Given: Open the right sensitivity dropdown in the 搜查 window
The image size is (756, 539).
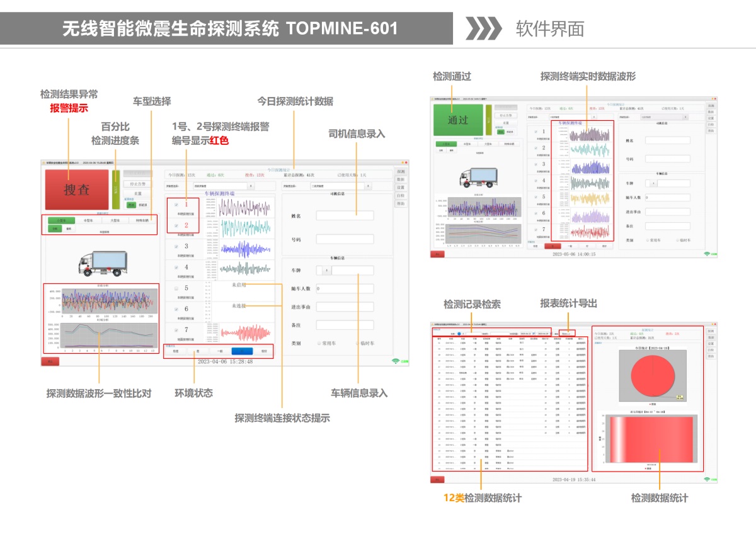Looking at the screenshot, I should tap(341, 186).
